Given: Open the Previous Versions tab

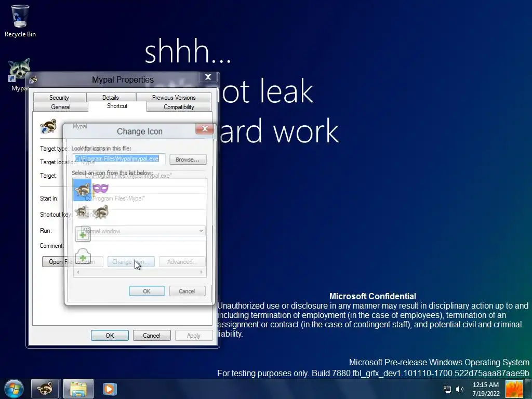Looking at the screenshot, I should click(x=174, y=97).
